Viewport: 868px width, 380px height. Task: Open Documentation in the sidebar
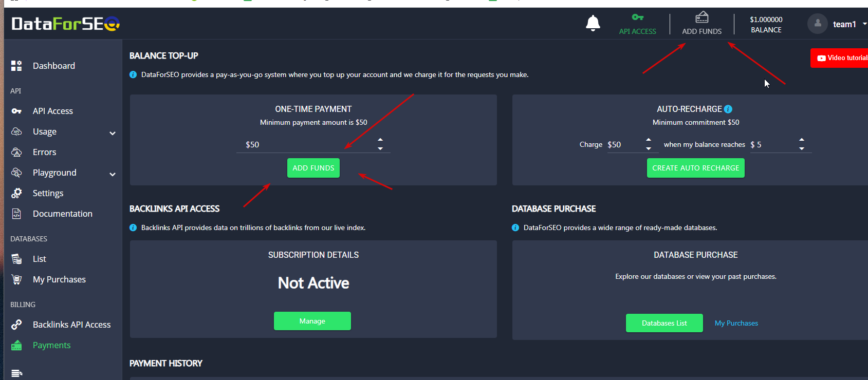point(63,214)
